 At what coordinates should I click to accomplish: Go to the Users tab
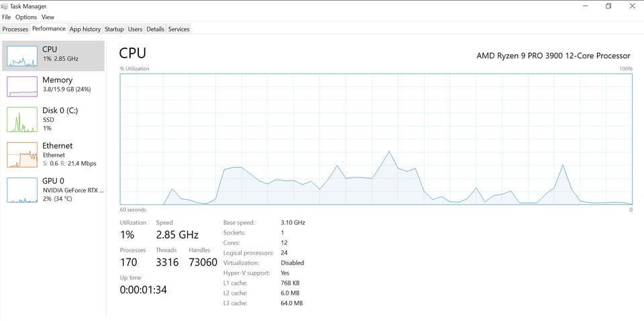click(x=135, y=29)
